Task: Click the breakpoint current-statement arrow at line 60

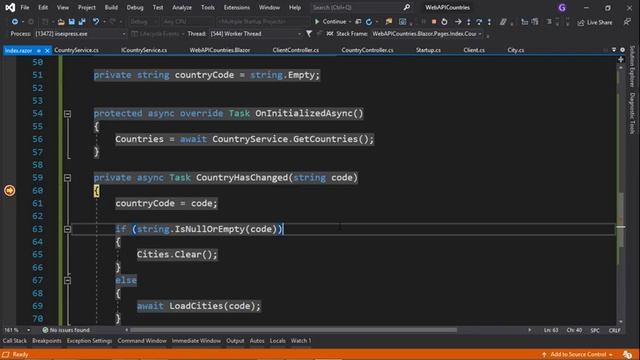Action: coord(9,190)
